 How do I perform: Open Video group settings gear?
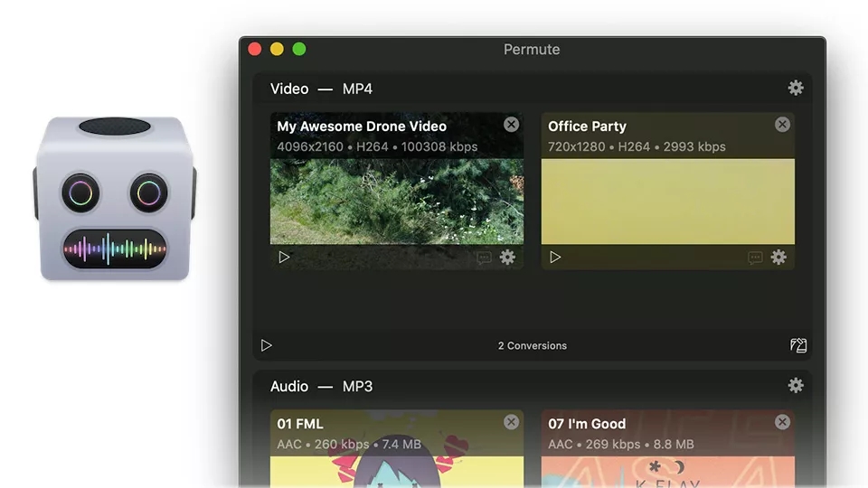click(796, 88)
